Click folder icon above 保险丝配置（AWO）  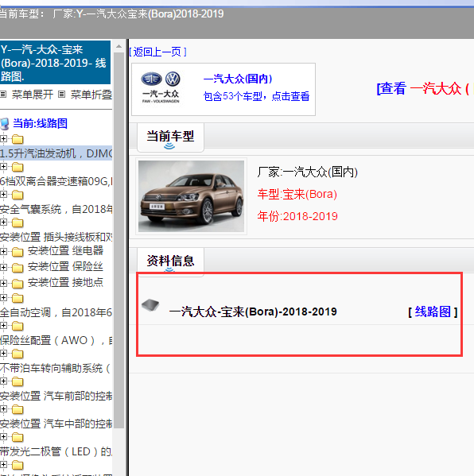[17, 326]
